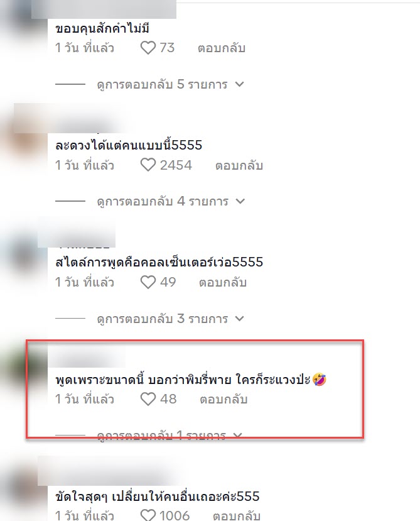Viewport: 420px width, 521px height.
Task: Expand the 5 replies thread
Action: pos(170,84)
